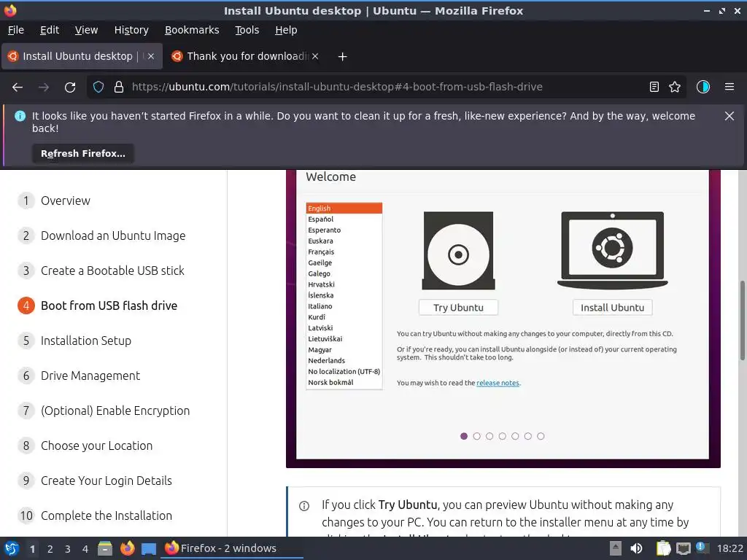Click the 18:22 clock in the panel
Viewport: 747px width, 560px height.
pos(729,548)
